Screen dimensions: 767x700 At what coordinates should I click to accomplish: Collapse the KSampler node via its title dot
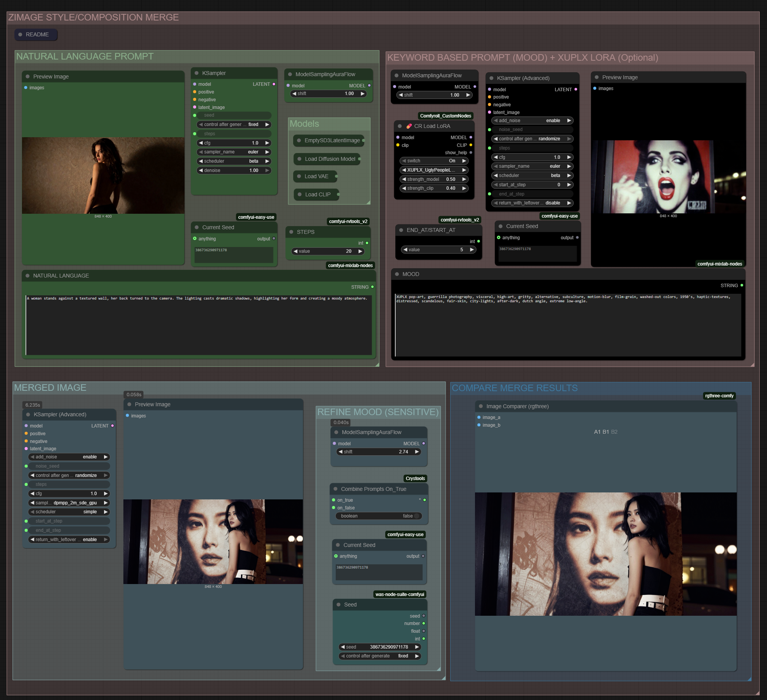196,73
